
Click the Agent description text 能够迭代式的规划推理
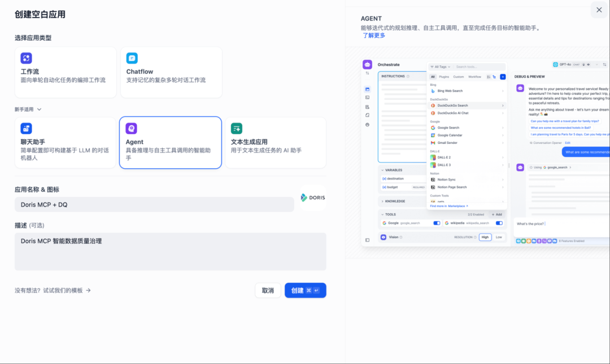point(451,28)
